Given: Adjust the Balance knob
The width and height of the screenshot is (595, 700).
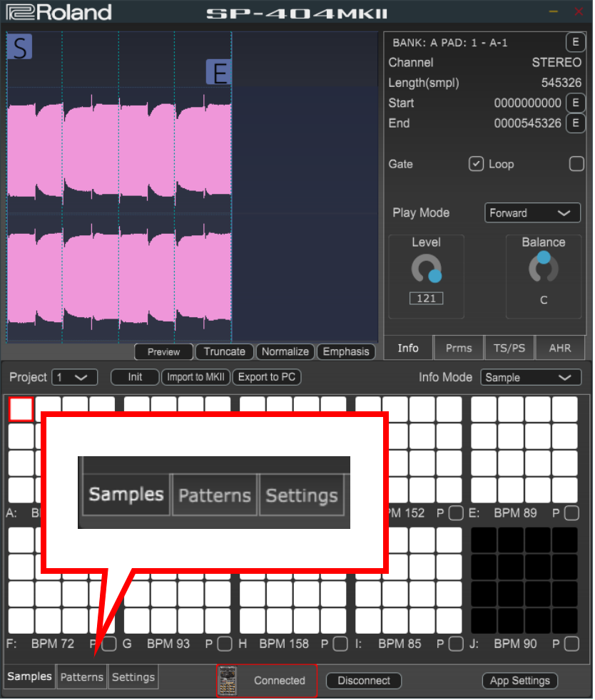Looking at the screenshot, I should (x=544, y=268).
